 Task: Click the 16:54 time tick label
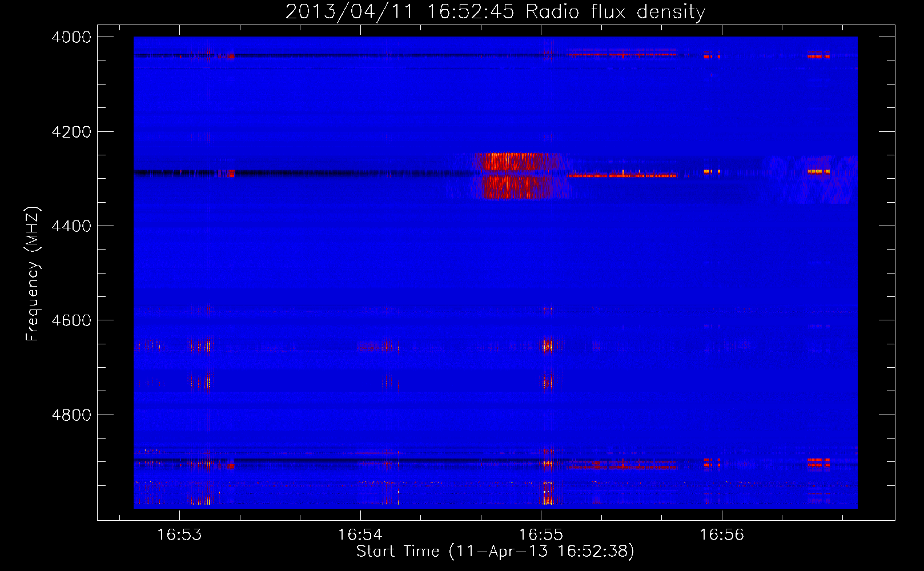[360, 535]
